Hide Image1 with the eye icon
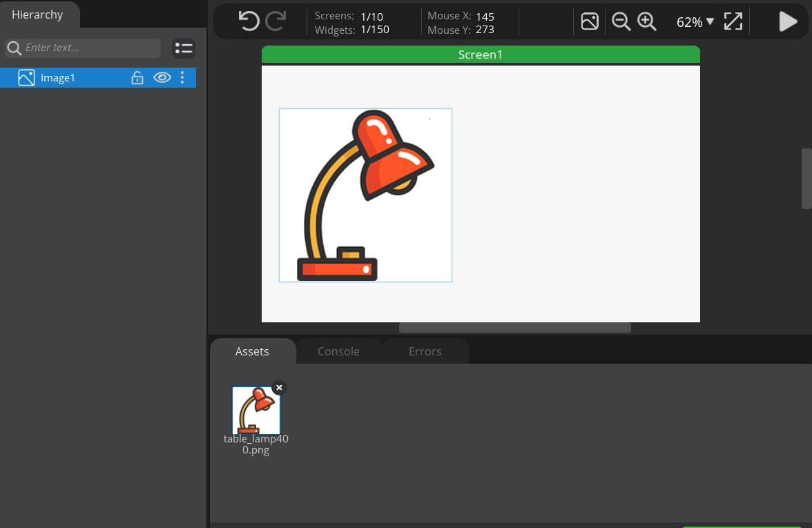Screen dimensions: 812x528 click(162, 78)
